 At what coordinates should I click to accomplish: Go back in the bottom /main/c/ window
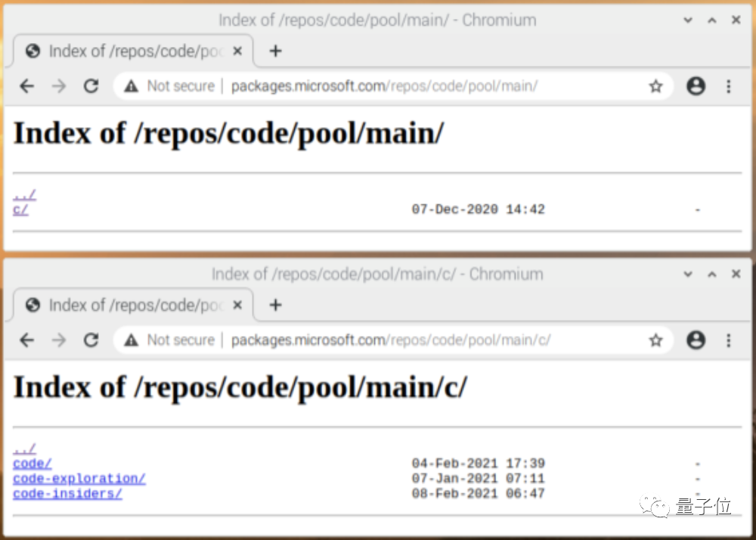[27, 340]
